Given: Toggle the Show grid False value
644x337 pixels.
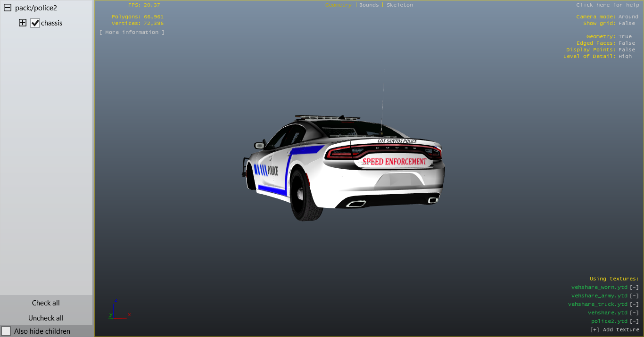Looking at the screenshot, I should (x=627, y=23).
